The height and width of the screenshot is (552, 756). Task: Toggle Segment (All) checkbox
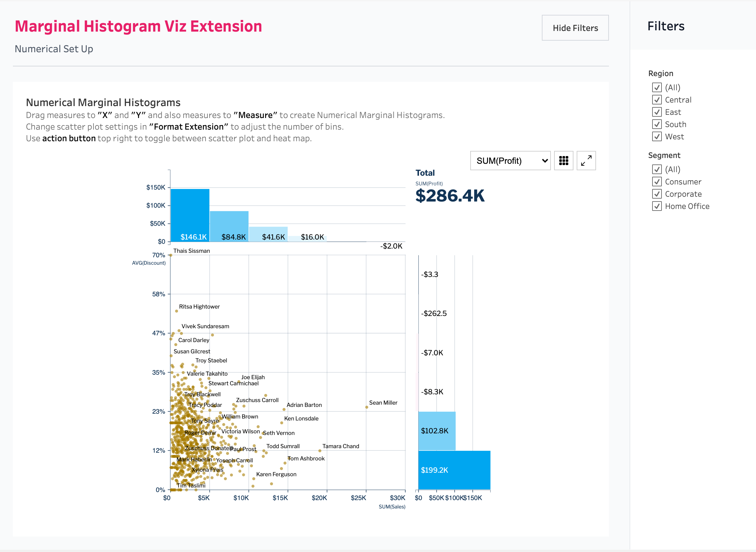click(656, 169)
